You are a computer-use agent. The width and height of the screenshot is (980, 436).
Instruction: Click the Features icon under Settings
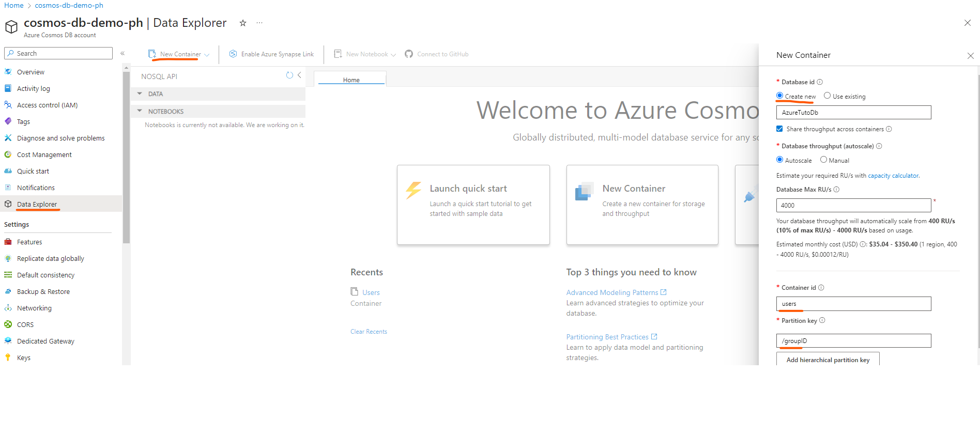pyautogui.click(x=8, y=242)
